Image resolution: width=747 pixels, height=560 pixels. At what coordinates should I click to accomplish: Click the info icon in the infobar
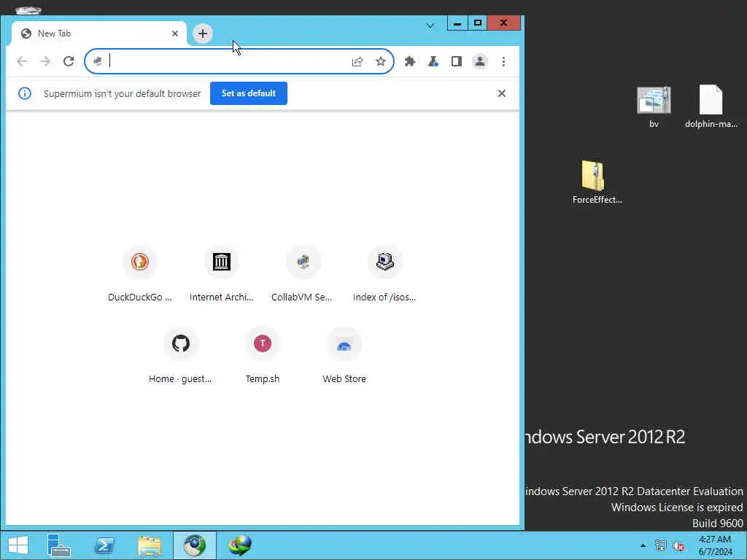click(x=25, y=93)
